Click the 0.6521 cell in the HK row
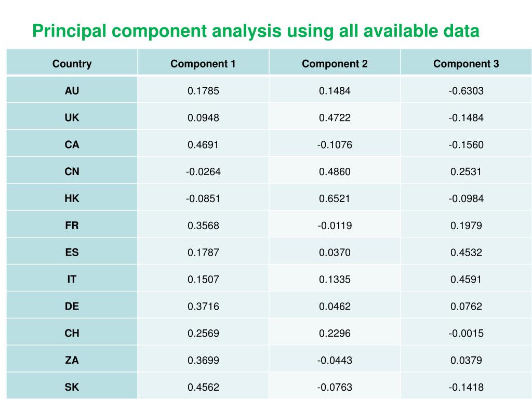The width and height of the screenshot is (532, 399). click(x=335, y=198)
